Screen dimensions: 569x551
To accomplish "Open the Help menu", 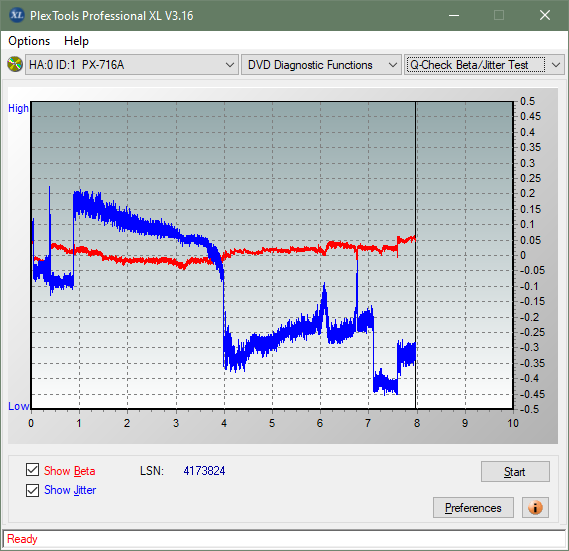I will tap(76, 41).
